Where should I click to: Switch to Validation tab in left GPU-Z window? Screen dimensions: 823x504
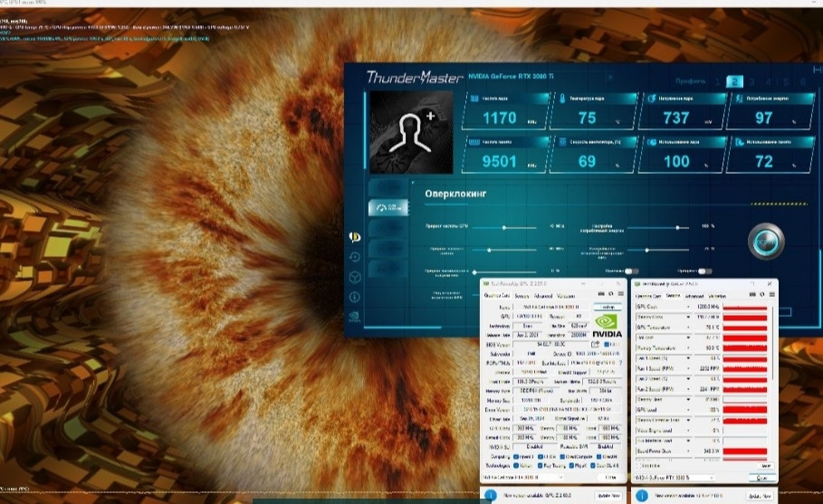(565, 296)
